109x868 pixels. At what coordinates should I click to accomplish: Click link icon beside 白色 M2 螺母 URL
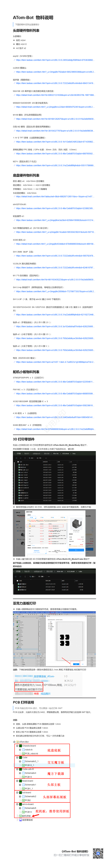click(14, 130)
